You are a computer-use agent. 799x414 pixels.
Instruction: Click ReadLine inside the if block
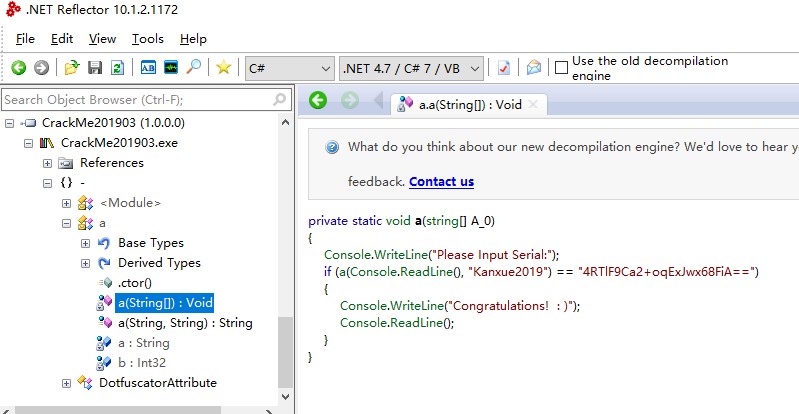(417, 323)
